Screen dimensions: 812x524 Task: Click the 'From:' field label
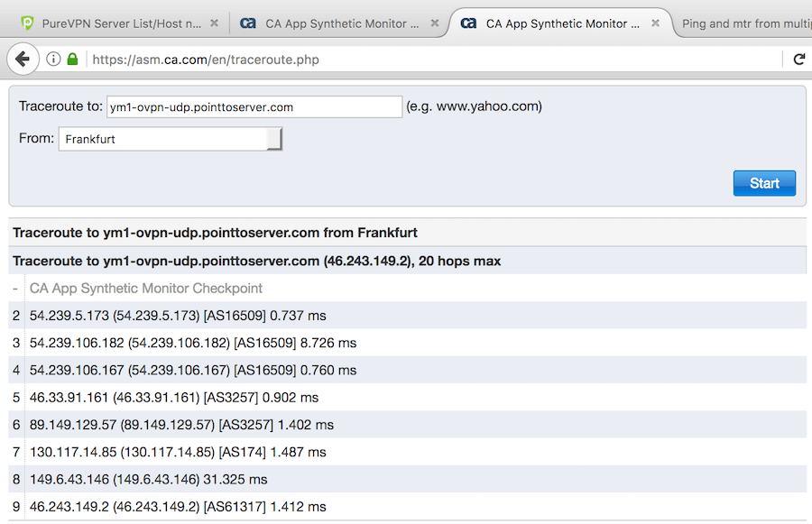tap(36, 138)
